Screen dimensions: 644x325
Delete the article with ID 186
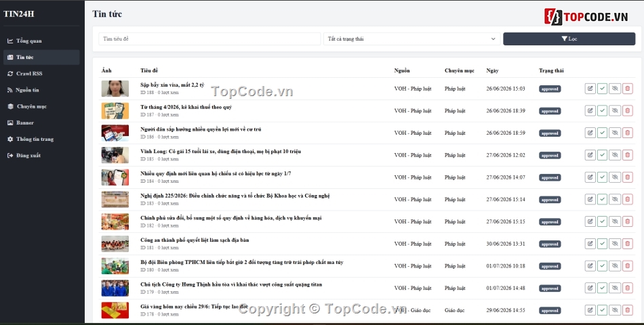627,133
